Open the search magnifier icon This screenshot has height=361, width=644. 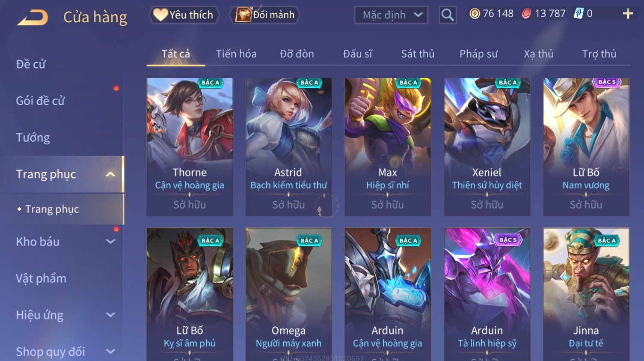click(x=448, y=15)
